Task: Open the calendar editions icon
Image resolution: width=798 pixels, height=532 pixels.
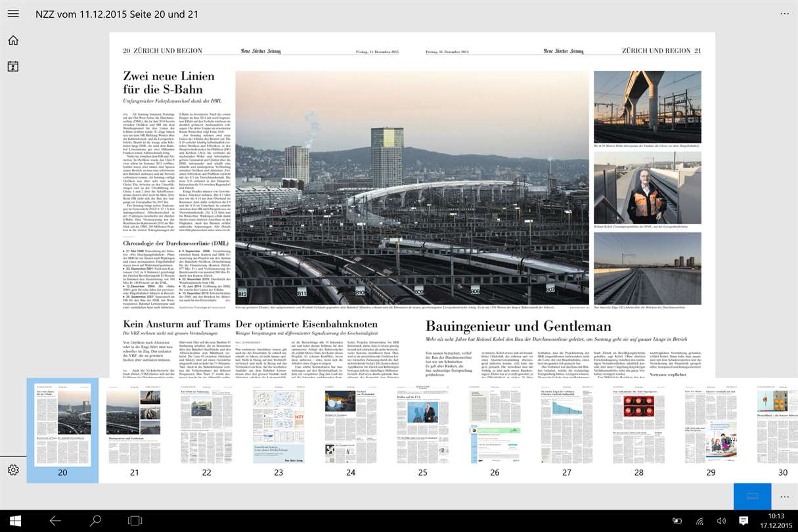Action: tap(13, 66)
